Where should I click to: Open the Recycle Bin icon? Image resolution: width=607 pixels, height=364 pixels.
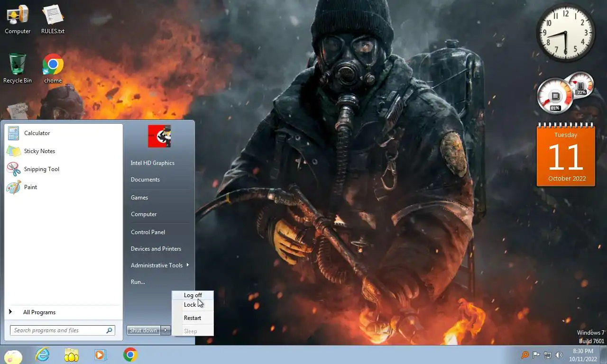pos(18,68)
